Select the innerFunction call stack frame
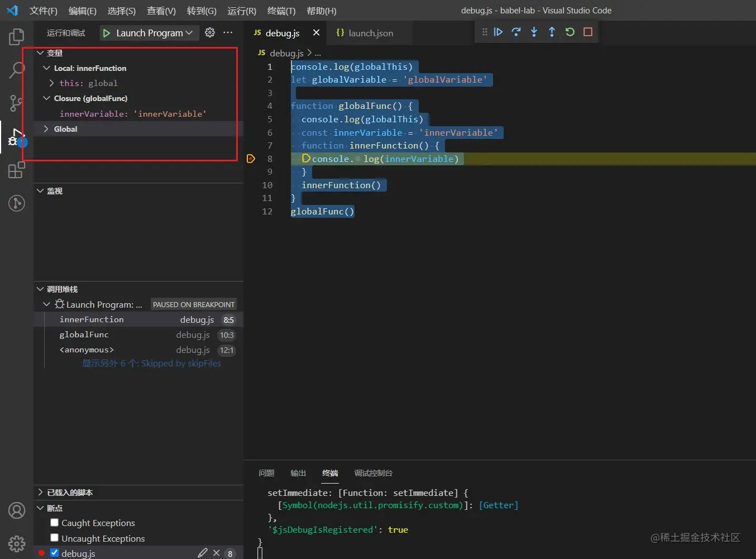The height and width of the screenshot is (559, 756). coord(138,320)
